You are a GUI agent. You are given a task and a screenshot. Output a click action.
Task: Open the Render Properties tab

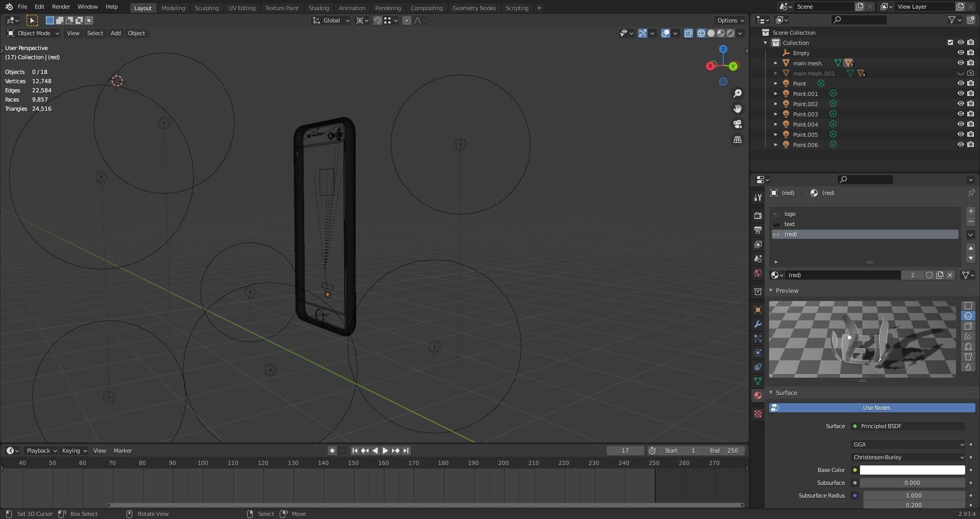point(758,215)
